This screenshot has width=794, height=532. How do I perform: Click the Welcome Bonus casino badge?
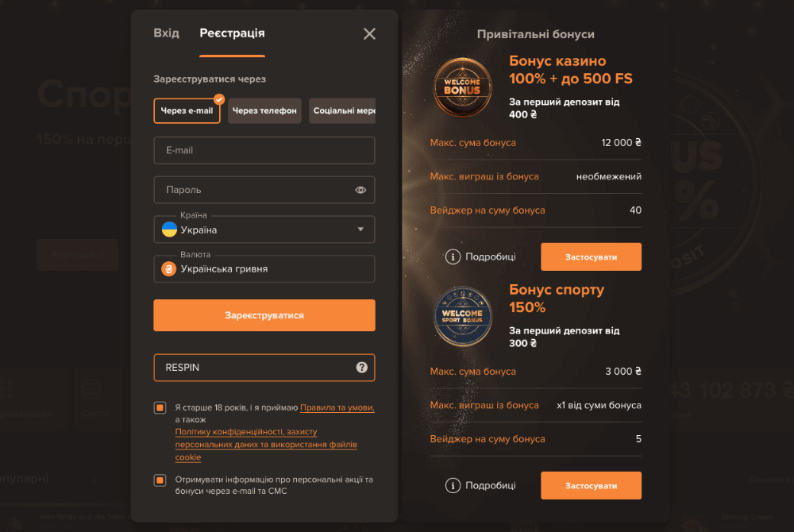(462, 87)
